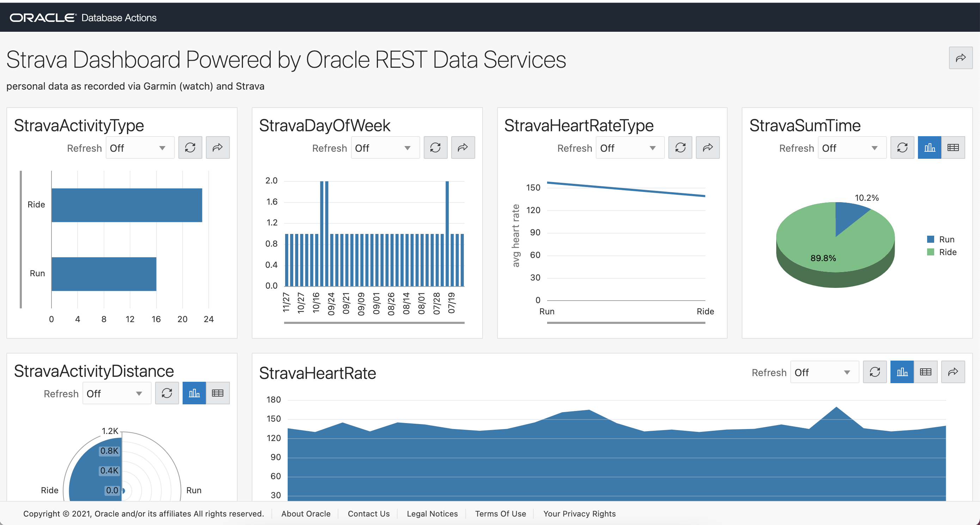Switch StravaActivityDistance to table view
The height and width of the screenshot is (525, 980).
pyautogui.click(x=218, y=393)
